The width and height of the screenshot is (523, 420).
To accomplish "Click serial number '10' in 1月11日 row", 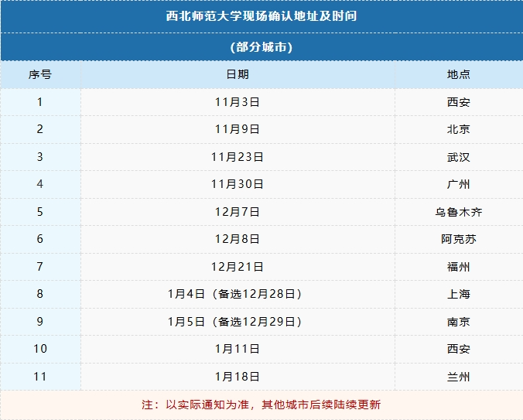I will click(40, 349).
